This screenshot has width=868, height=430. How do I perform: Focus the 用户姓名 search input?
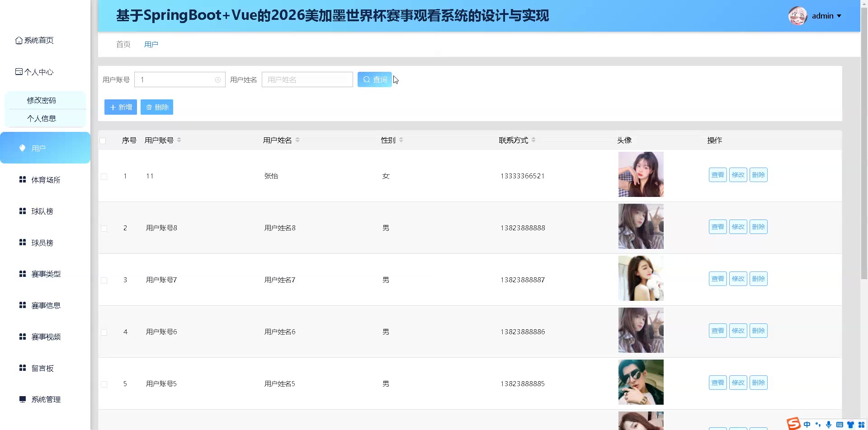pos(307,79)
